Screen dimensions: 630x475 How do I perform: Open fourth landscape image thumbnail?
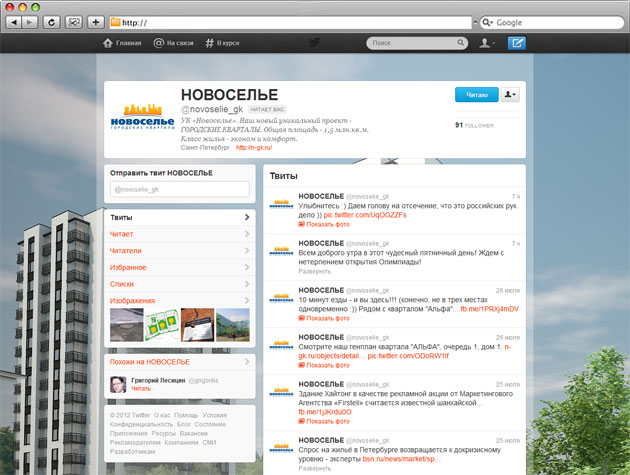[x=233, y=325]
